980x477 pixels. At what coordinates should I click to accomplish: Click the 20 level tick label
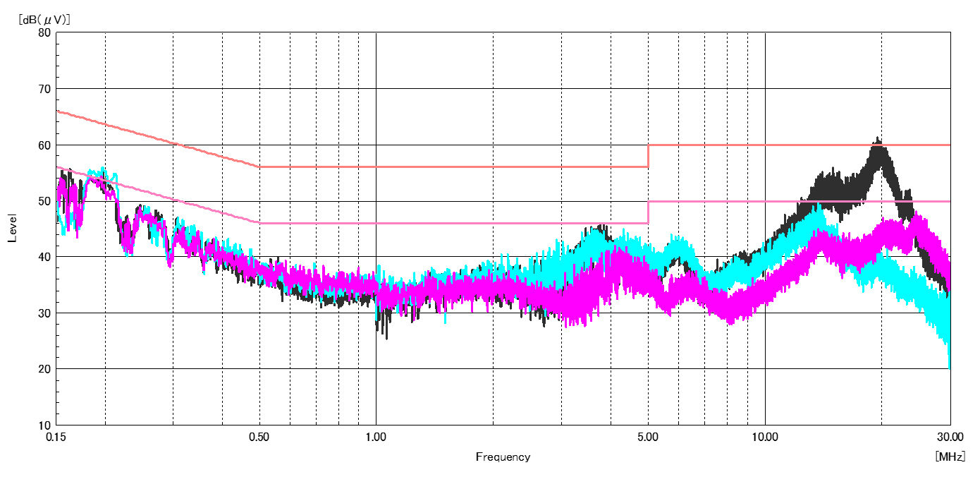(x=44, y=369)
